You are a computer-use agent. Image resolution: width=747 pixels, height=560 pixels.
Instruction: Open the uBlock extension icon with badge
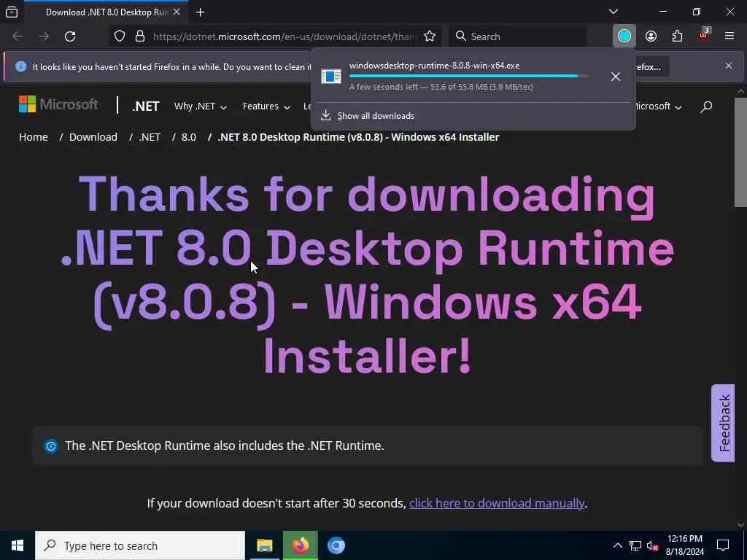tap(704, 35)
